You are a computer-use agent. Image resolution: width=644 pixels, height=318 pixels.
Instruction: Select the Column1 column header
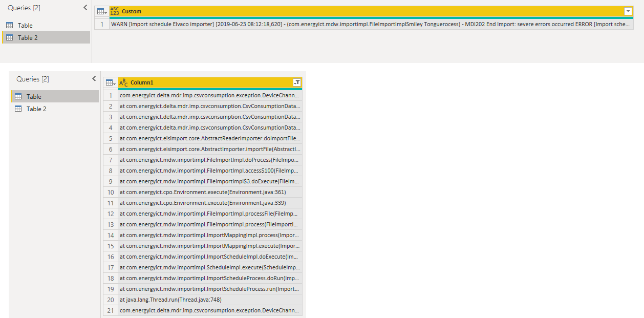[x=210, y=82]
